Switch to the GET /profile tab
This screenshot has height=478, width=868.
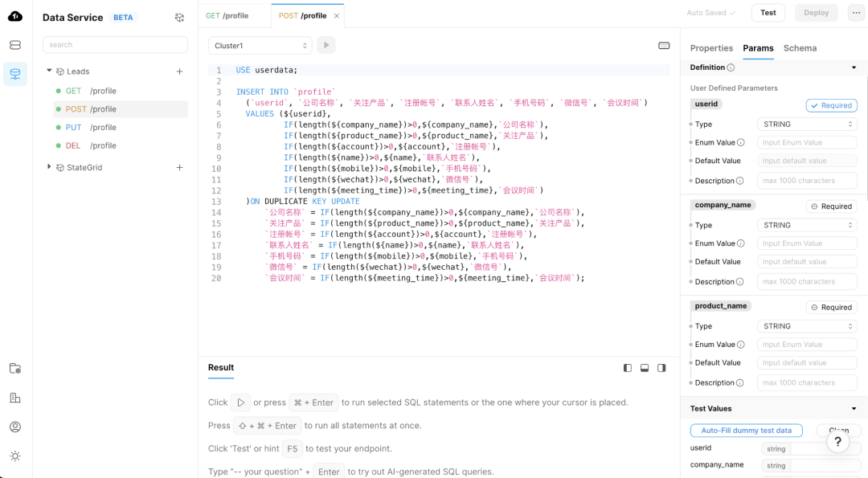pyautogui.click(x=227, y=16)
